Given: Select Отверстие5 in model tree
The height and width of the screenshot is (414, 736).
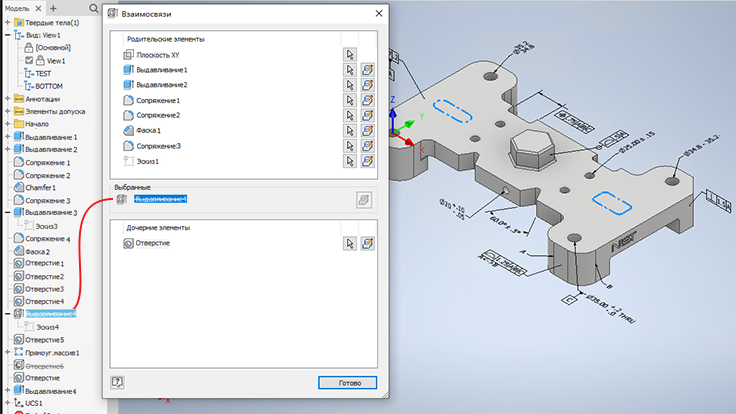Looking at the screenshot, I should click(x=45, y=339).
